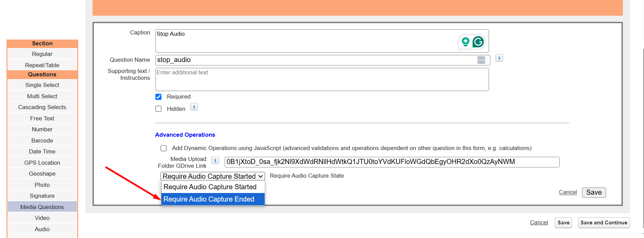Image resolution: width=644 pixels, height=238 pixels.
Task: Click the bottom Save button
Action: (563, 223)
